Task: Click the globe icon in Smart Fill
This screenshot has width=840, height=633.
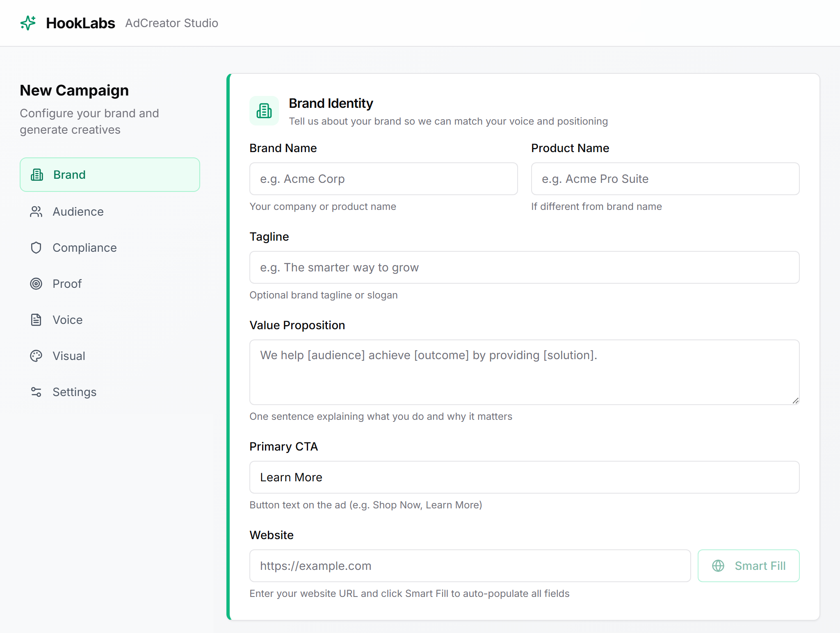Action: coord(718,566)
